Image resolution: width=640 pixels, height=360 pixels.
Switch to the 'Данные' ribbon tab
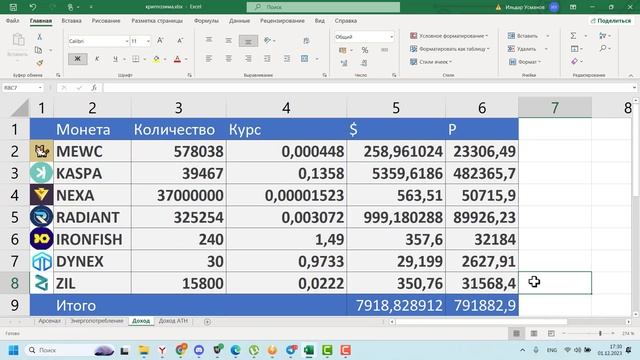point(239,20)
